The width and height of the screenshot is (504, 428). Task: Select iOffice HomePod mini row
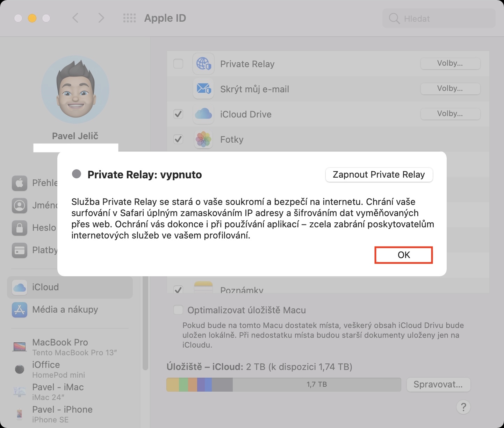(x=70, y=369)
